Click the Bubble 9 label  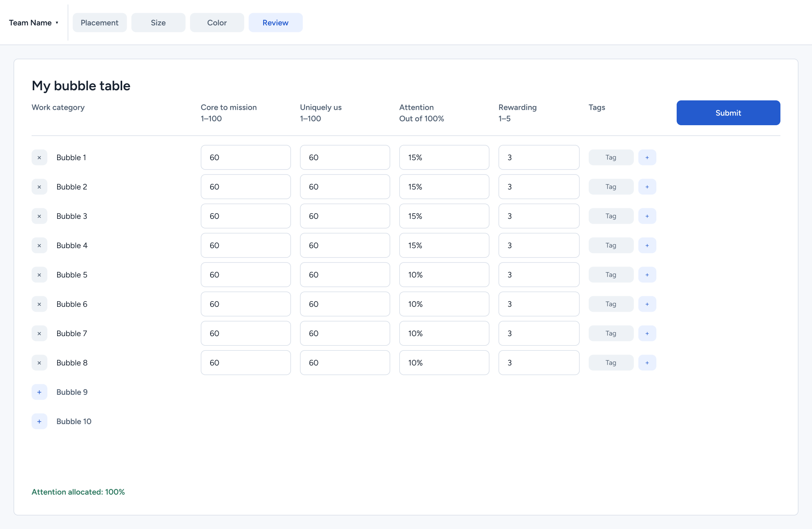[72, 392]
